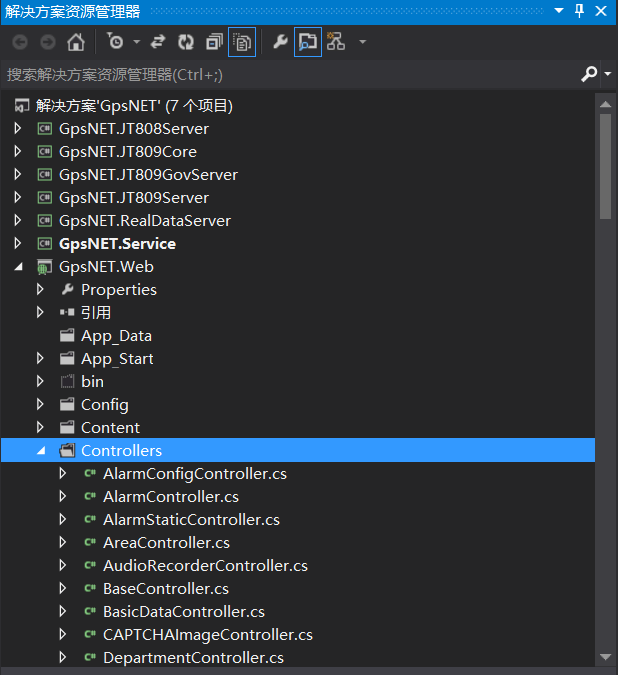Click the Refresh icon in the toolbar
This screenshot has height=675, width=618.
[x=186, y=42]
